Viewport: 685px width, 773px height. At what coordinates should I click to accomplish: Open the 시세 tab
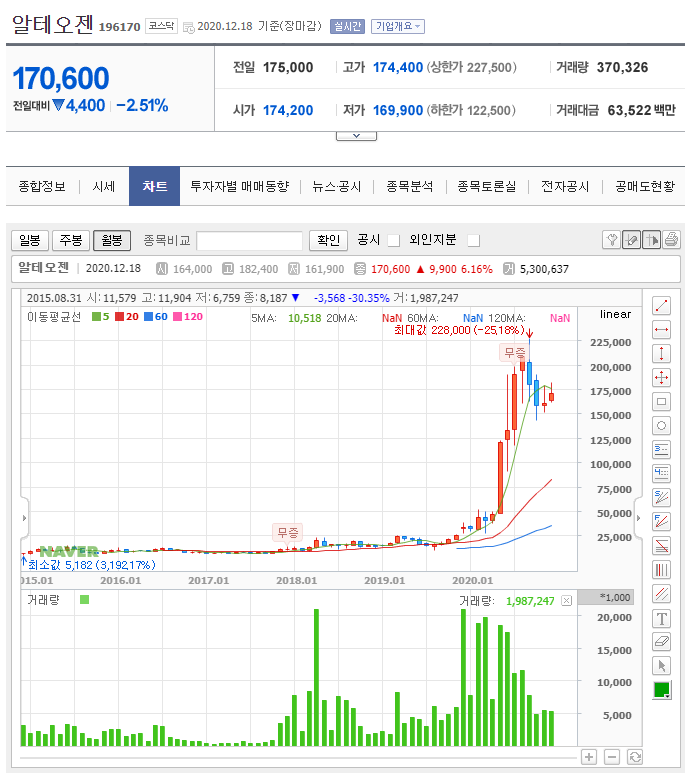(x=104, y=186)
